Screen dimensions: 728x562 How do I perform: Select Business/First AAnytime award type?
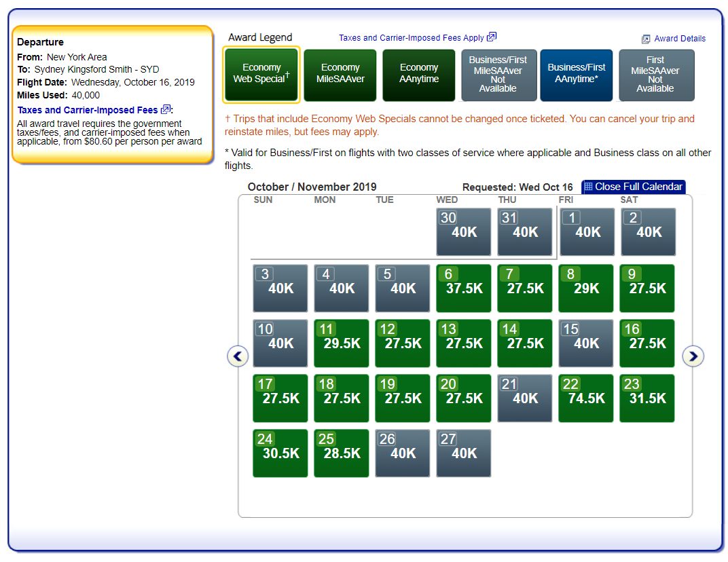point(576,74)
